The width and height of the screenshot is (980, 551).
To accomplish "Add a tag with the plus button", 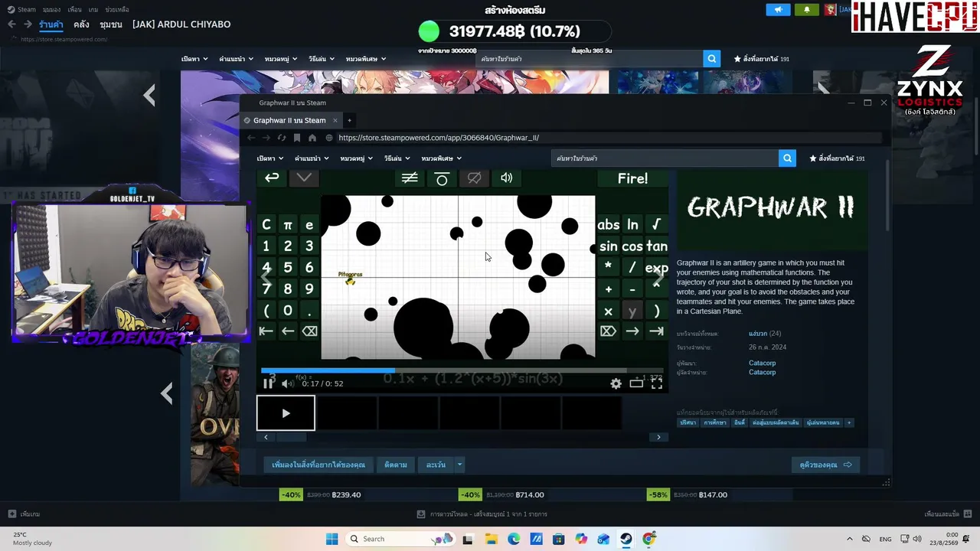I will (x=848, y=422).
